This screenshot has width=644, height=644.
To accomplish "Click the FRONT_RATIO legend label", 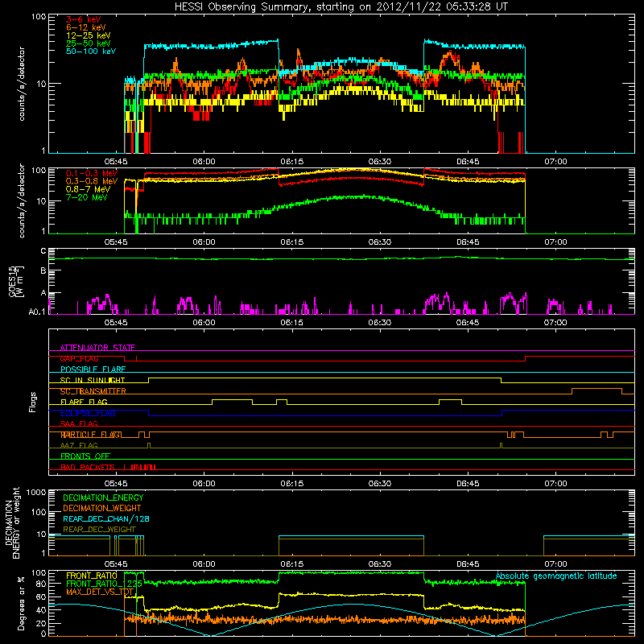I will point(92,576).
